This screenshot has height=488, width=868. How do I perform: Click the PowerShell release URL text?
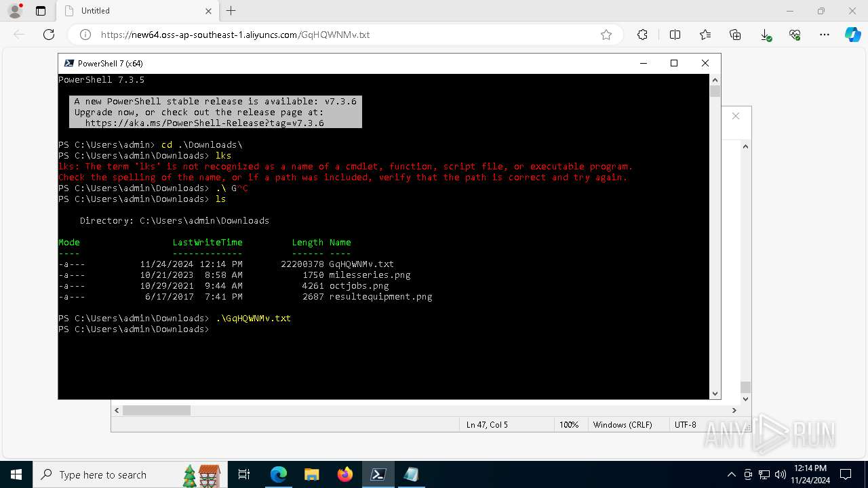(205, 123)
